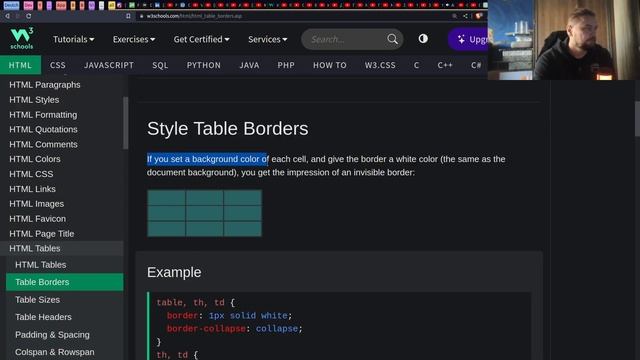Screen dimensions: 640x360
Task: Select the C tab
Action: 416,65
